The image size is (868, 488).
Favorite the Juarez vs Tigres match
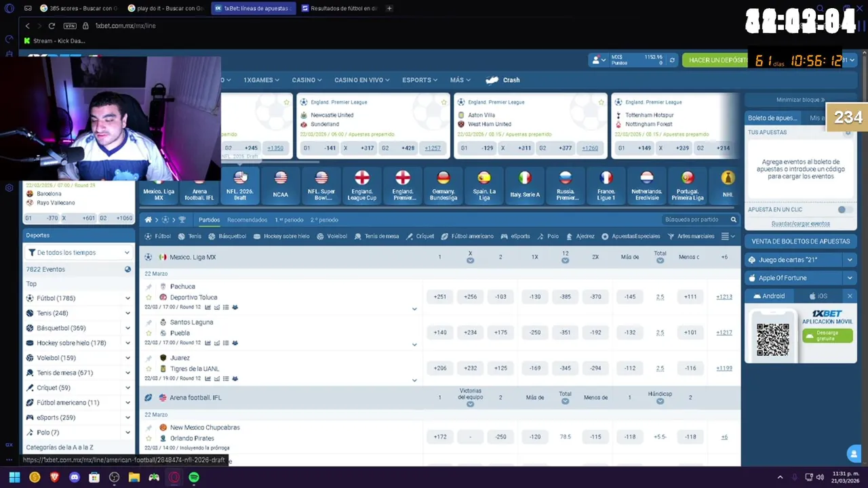pyautogui.click(x=149, y=369)
